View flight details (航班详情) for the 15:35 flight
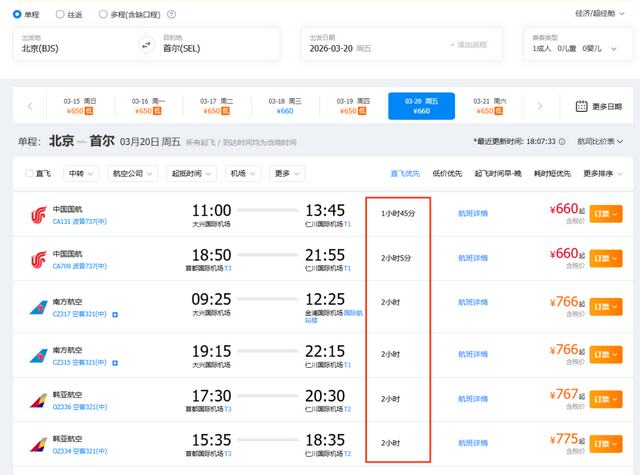 473,443
